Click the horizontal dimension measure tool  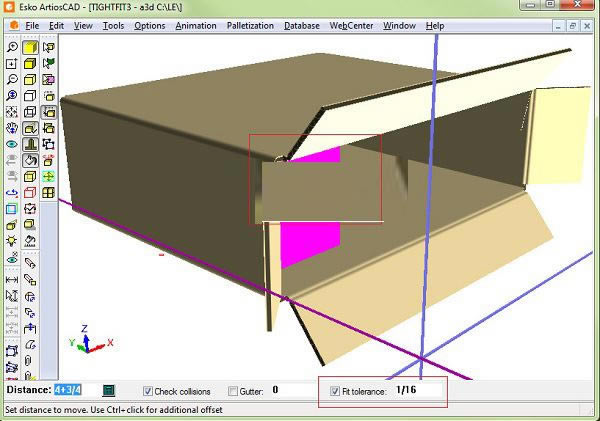11,281
